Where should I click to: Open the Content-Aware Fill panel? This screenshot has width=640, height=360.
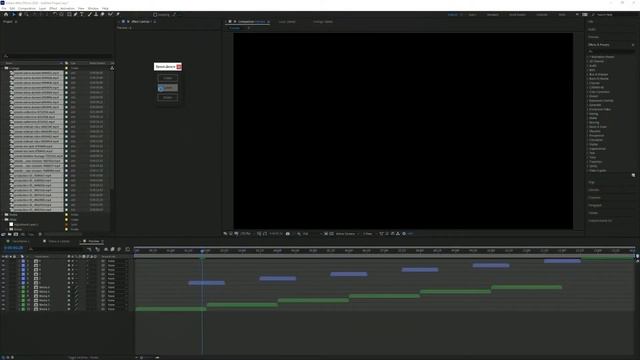tap(600, 221)
